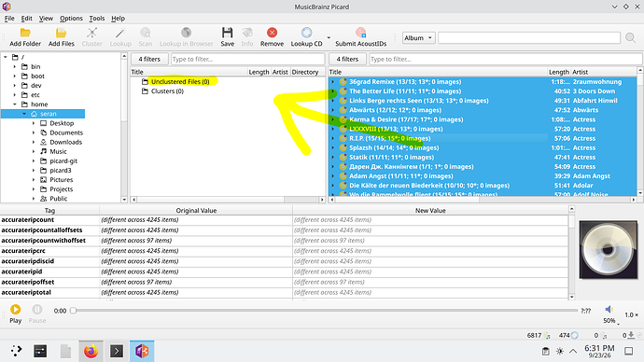The width and height of the screenshot is (644, 362).
Task: Expand the Music folder in tree
Action: coord(34,151)
